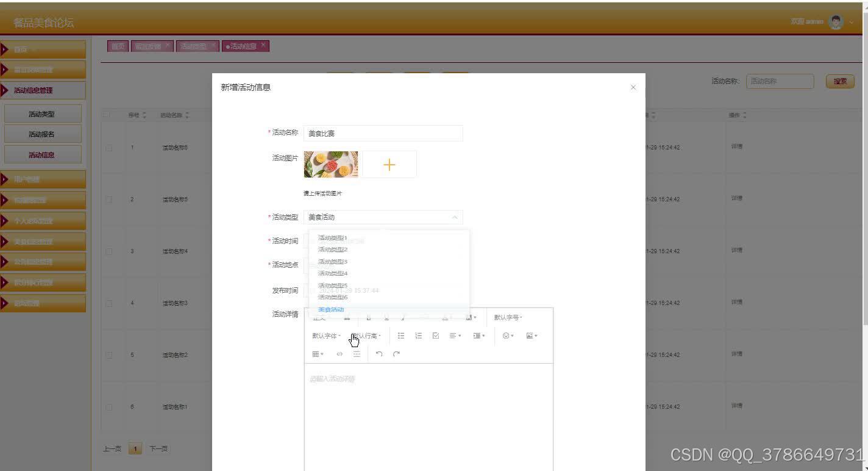The width and height of the screenshot is (868, 471).
Task: Click into the 活动详情 rich text area
Action: pyautogui.click(x=429, y=417)
